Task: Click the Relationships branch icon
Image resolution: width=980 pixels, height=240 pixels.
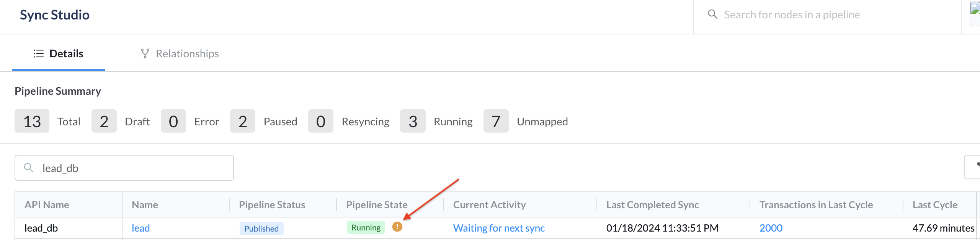Action: tap(145, 54)
